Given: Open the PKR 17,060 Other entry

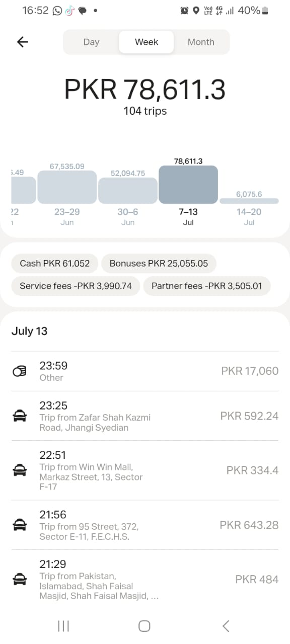Looking at the screenshot, I should (145, 371).
